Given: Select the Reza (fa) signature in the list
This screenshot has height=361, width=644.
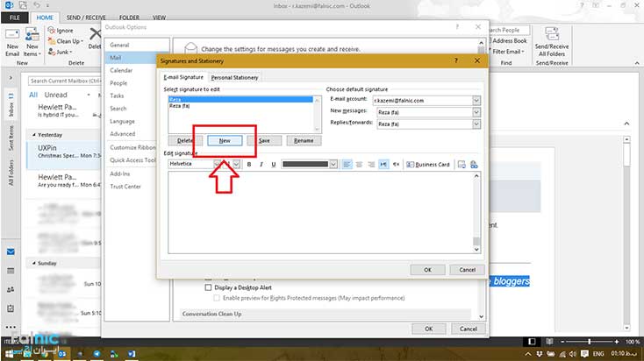Looking at the screenshot, I should [x=181, y=106].
